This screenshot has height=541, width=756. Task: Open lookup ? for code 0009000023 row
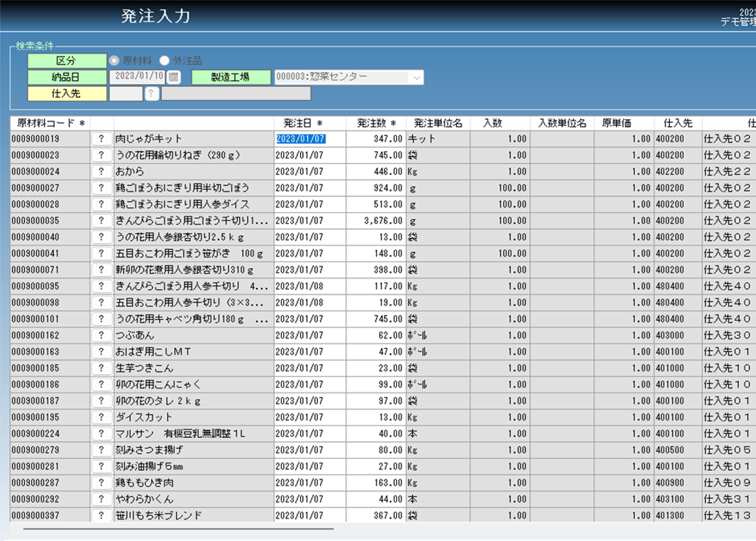[x=101, y=155]
